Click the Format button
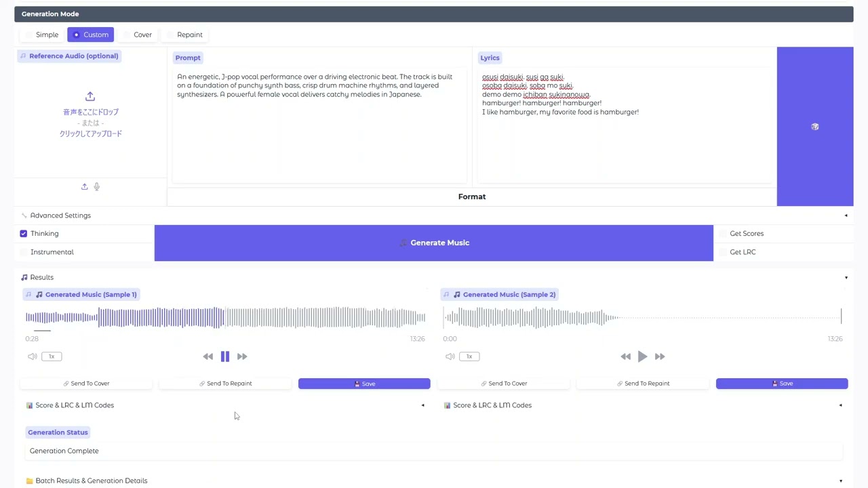This screenshot has width=868, height=488. click(x=472, y=197)
